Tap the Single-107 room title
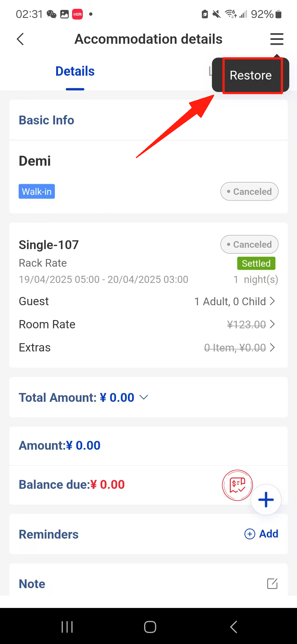Viewport: 297px width, 644px height. click(49, 245)
